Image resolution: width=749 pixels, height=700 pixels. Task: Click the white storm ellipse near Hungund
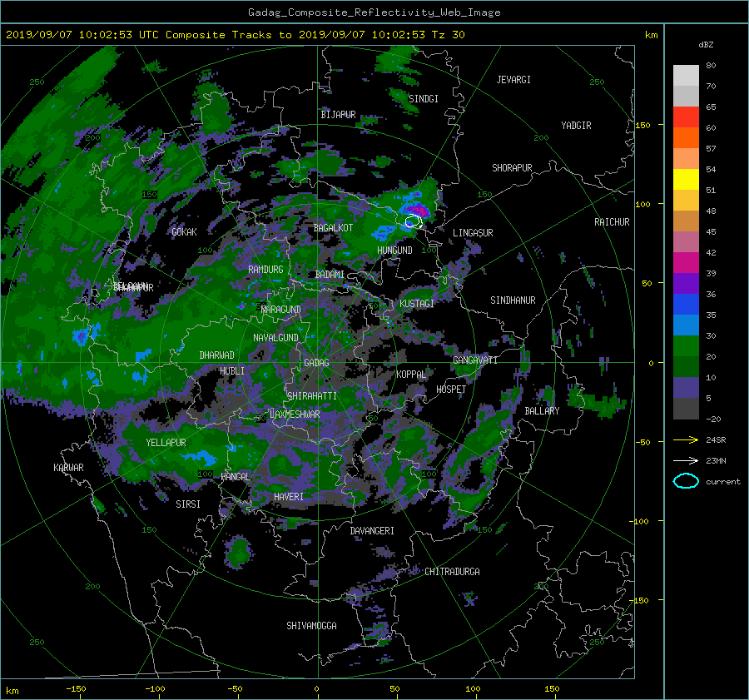point(413,221)
